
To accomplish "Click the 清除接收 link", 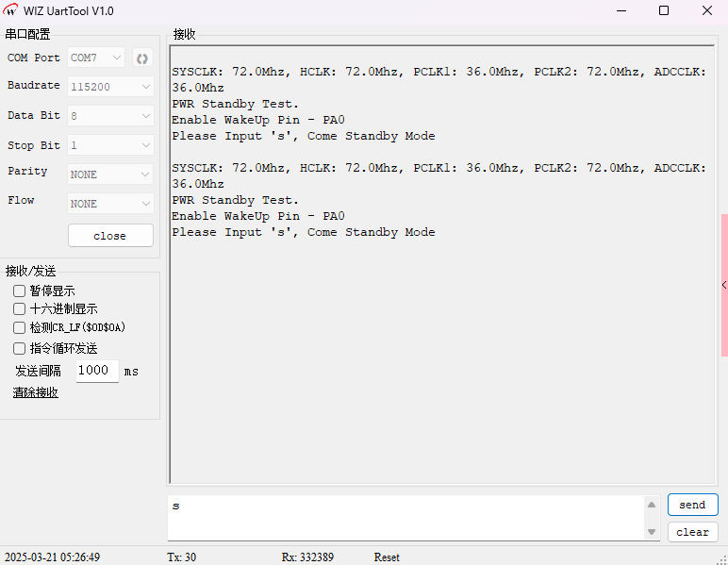I will pos(36,392).
